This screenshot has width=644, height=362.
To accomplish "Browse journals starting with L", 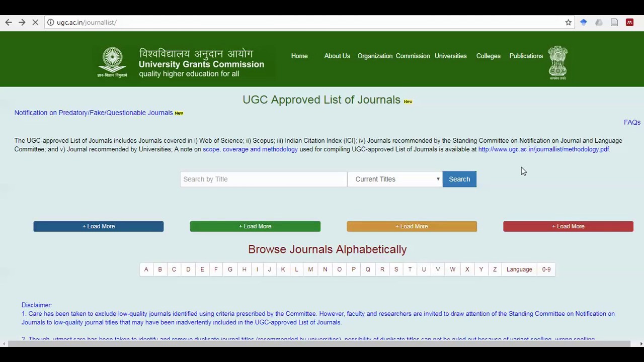I will [x=296, y=269].
